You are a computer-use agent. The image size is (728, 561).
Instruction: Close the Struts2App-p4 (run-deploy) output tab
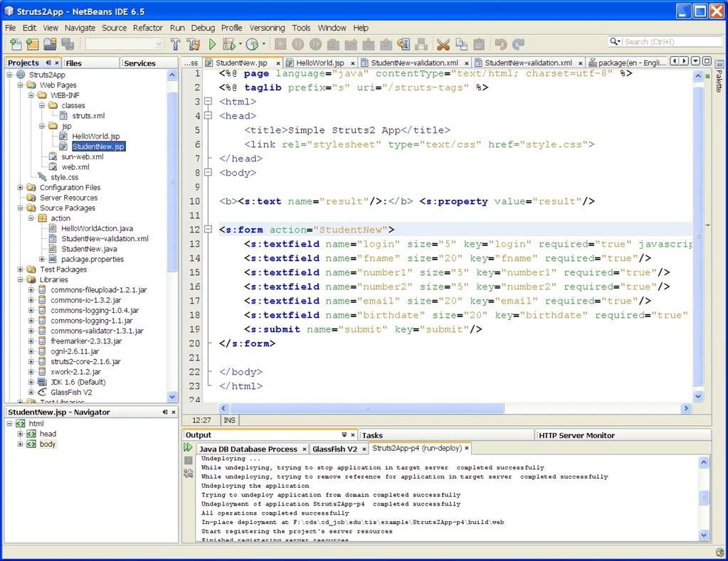467,448
